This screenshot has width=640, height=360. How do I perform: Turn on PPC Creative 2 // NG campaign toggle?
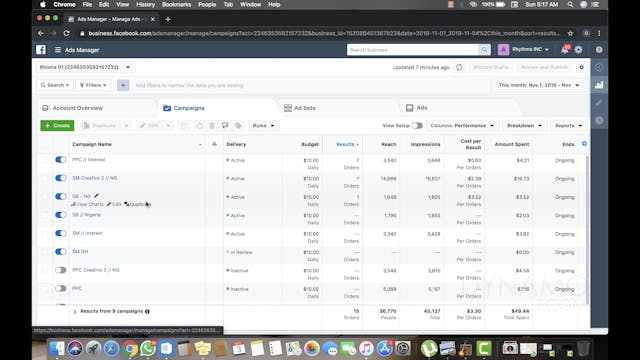click(x=60, y=270)
